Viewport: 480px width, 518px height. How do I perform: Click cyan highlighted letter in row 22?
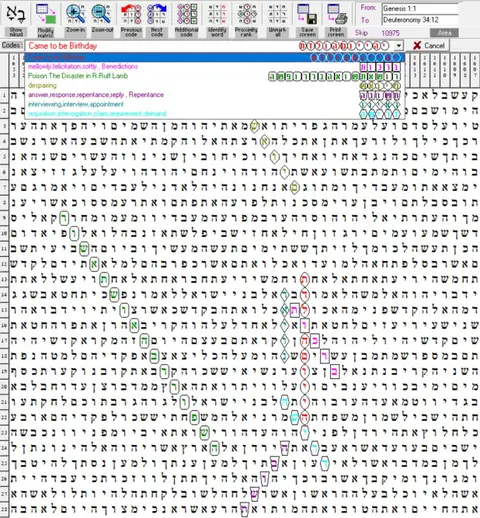295,417
